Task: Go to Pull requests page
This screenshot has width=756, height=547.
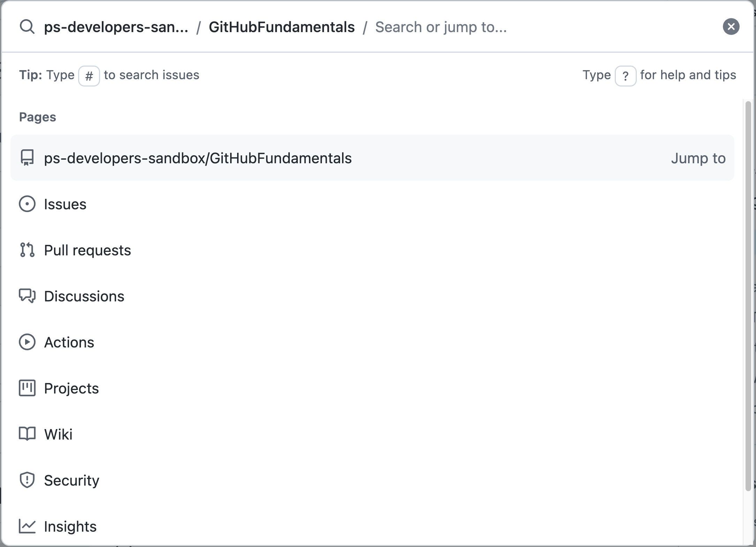Action: click(x=372, y=250)
